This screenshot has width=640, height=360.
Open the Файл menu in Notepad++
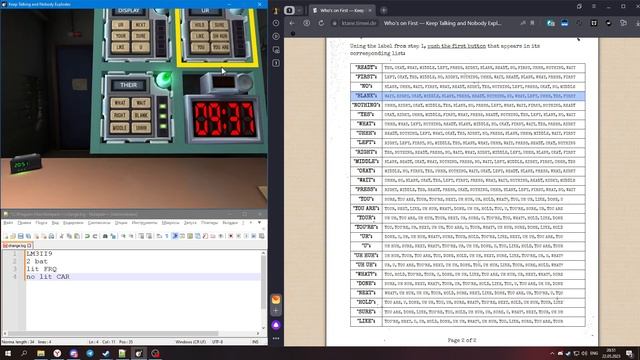(8, 223)
